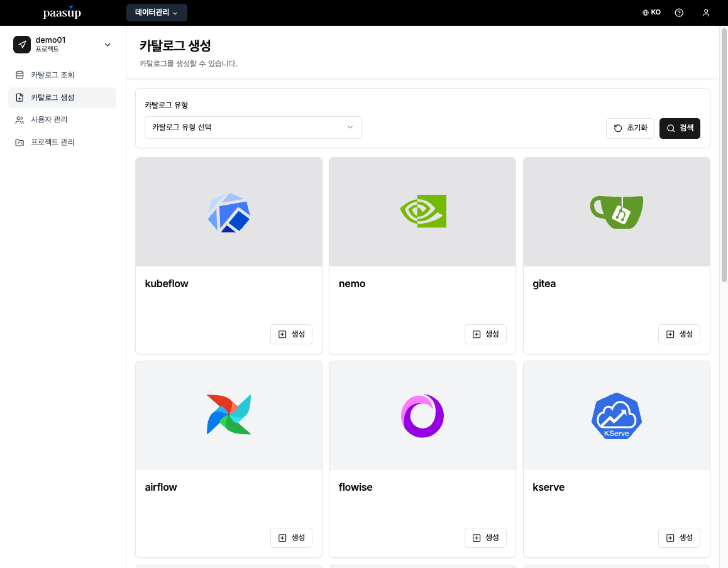Image resolution: width=728 pixels, height=568 pixels.
Task: Click 생성 on the nemo card
Action: pyautogui.click(x=485, y=334)
